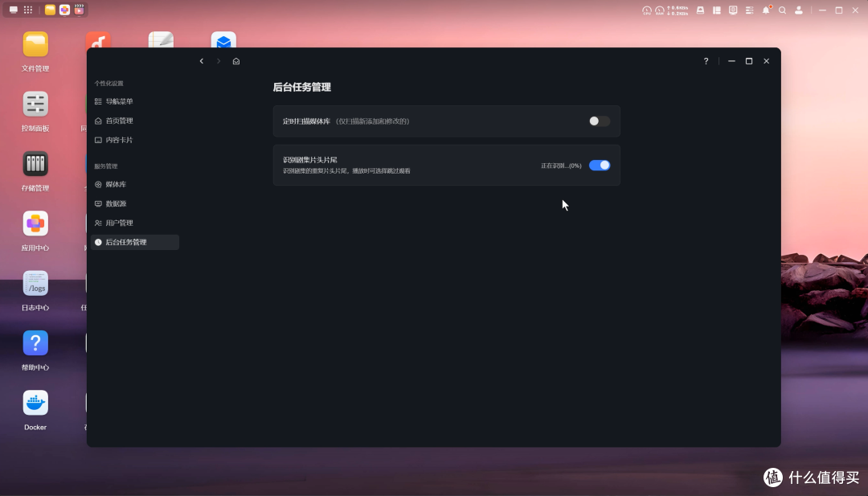
Task: Open help question mark in window header
Action: point(706,61)
